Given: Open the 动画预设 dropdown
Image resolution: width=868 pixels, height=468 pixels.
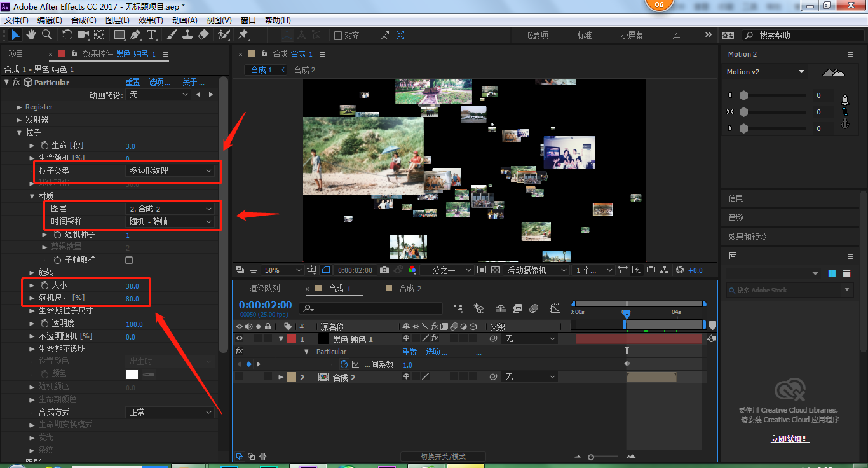Looking at the screenshot, I should pos(158,95).
